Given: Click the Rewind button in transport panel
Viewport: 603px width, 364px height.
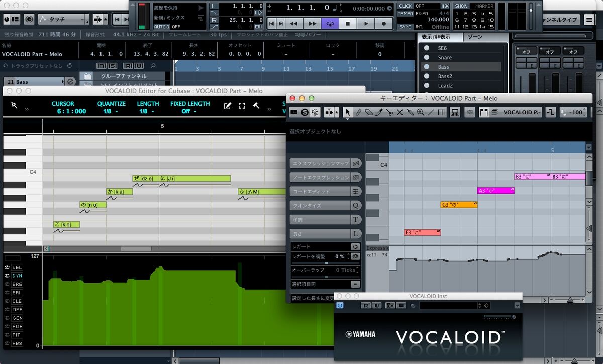Looking at the screenshot, I should tap(294, 23).
